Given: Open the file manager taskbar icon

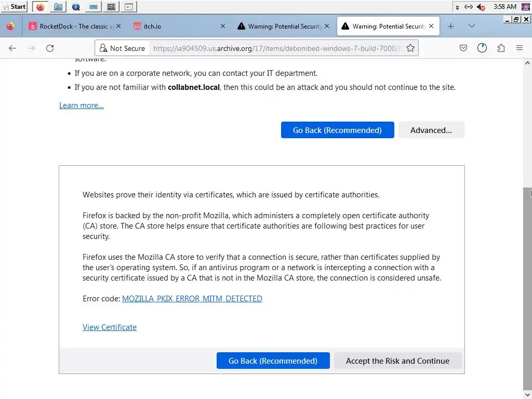Looking at the screenshot, I should (58, 7).
